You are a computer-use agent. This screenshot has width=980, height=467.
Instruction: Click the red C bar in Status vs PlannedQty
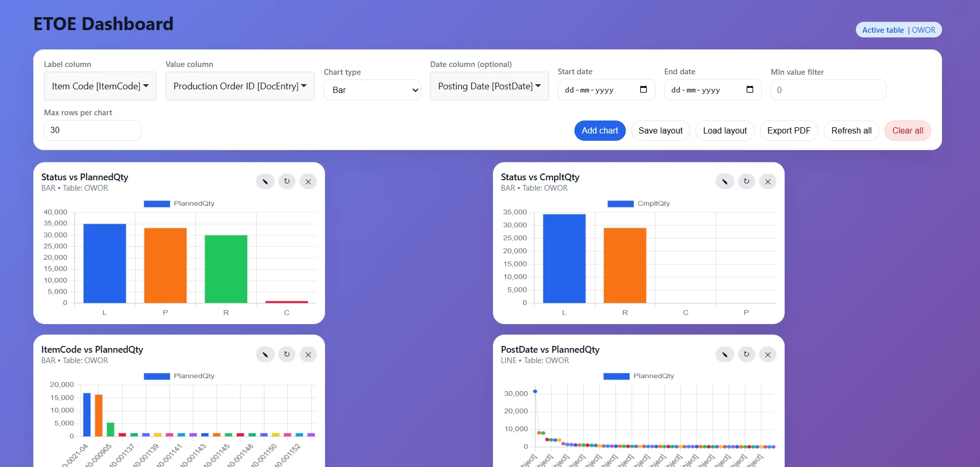(x=287, y=302)
